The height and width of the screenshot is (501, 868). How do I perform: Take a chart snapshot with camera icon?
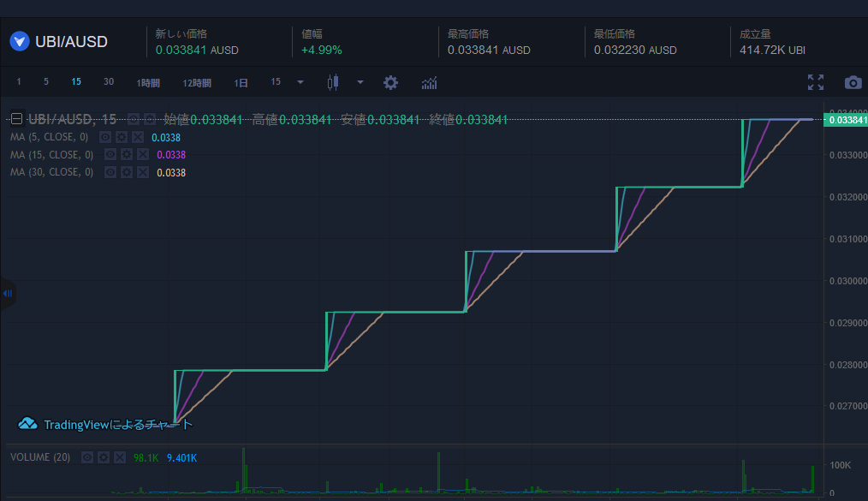point(853,82)
